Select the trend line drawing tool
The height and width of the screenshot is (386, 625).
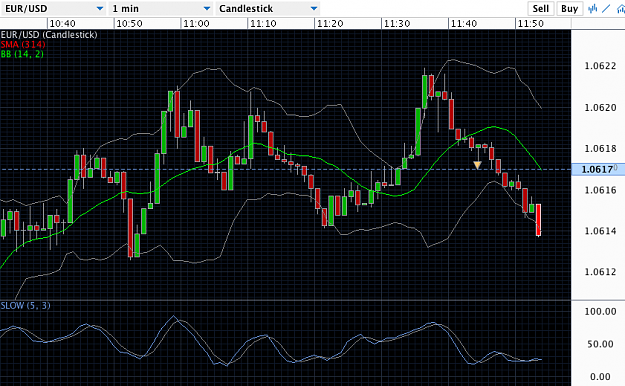click(606, 8)
